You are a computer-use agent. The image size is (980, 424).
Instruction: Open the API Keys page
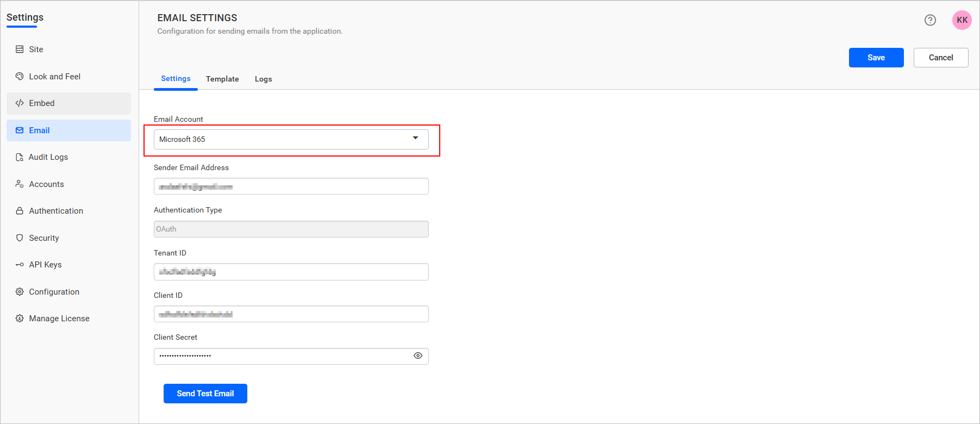[68, 265]
